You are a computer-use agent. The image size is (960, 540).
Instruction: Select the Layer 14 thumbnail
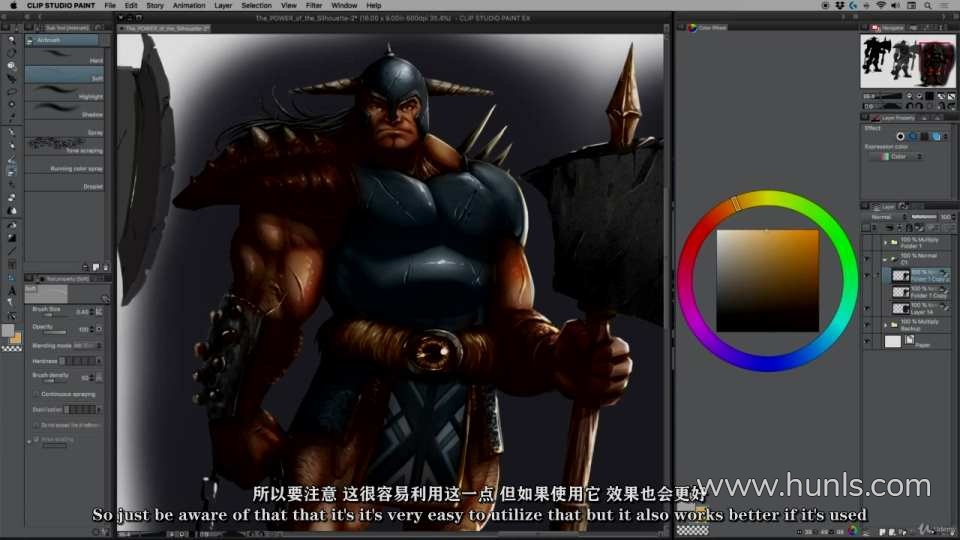tap(900, 309)
